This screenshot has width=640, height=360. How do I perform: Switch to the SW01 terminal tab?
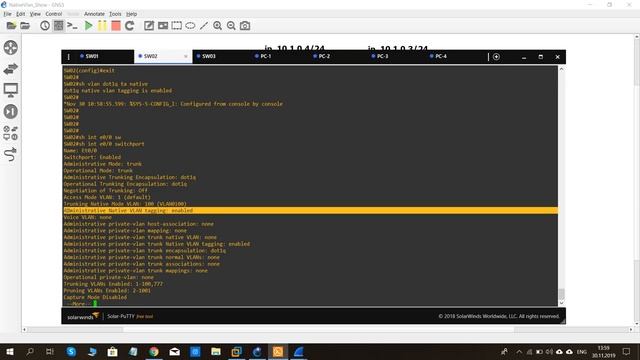click(104, 56)
